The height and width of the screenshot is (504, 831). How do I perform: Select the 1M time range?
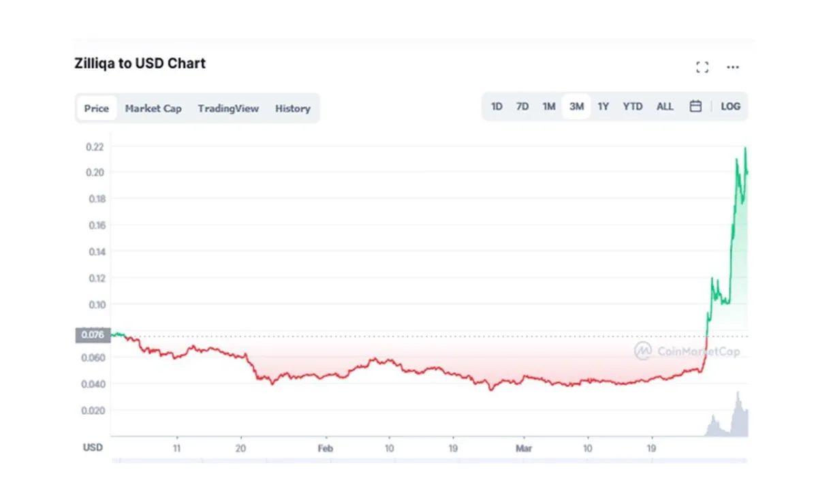549,106
